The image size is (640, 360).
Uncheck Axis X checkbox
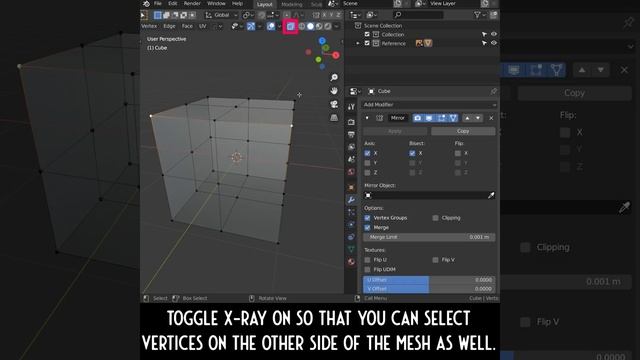click(367, 153)
